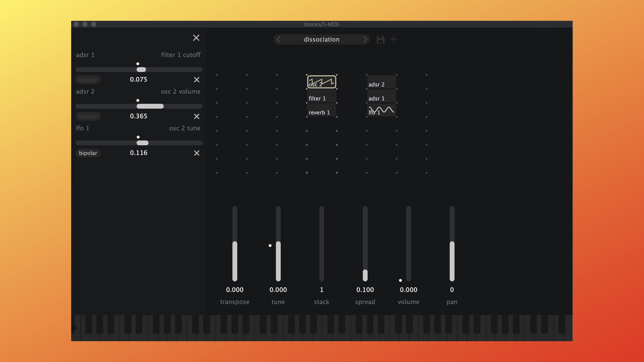Click the save preset floppy icon
Image resolution: width=644 pixels, height=362 pixels.
click(x=380, y=40)
